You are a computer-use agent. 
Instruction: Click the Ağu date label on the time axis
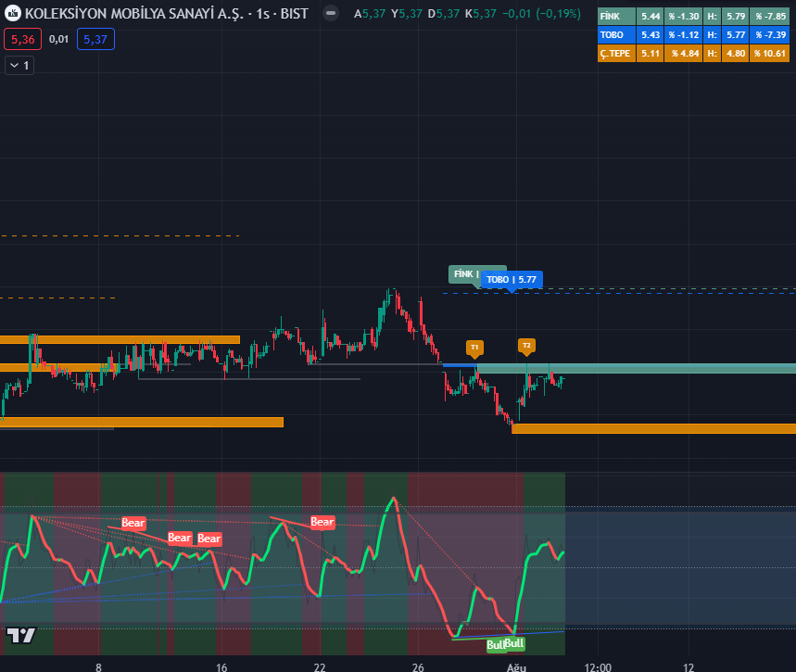tap(516, 667)
